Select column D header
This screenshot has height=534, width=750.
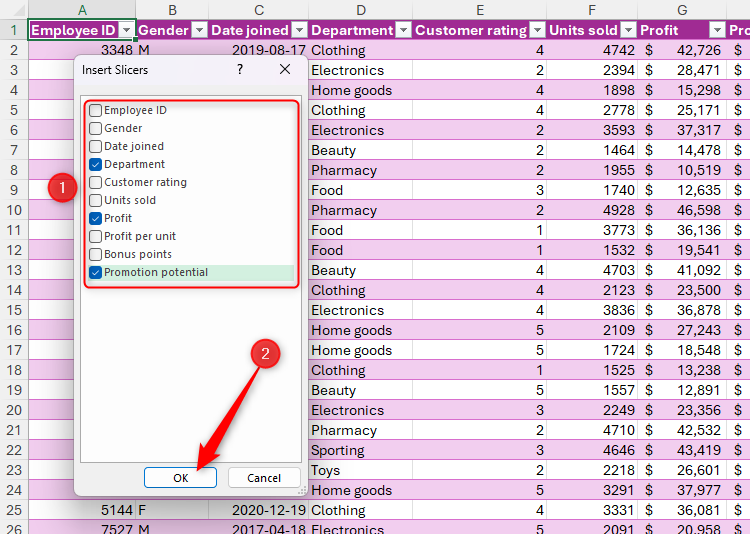(x=360, y=9)
